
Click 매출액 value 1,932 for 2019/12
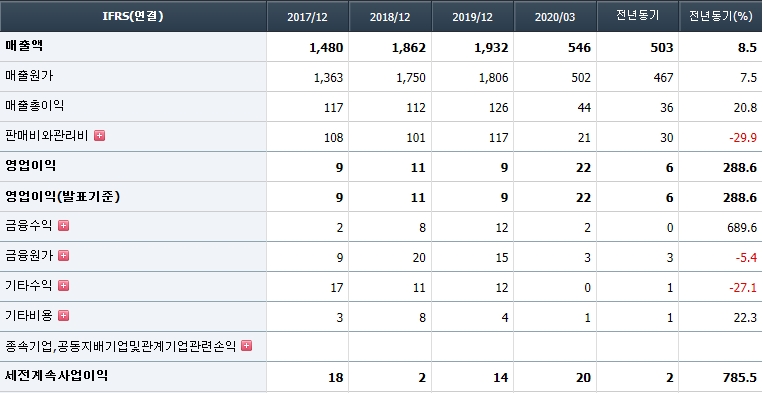[x=491, y=48]
